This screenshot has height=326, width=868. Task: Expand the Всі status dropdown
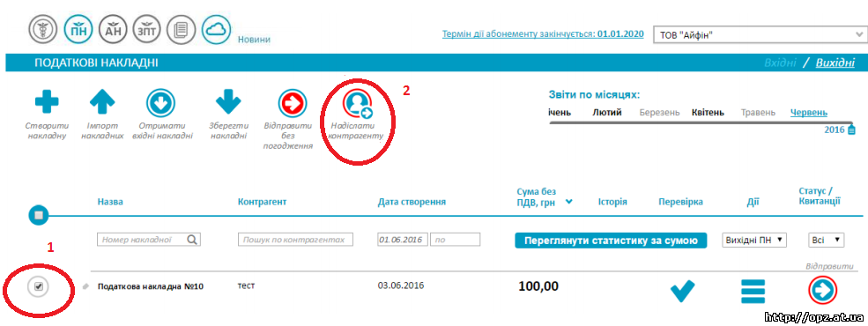click(x=827, y=241)
